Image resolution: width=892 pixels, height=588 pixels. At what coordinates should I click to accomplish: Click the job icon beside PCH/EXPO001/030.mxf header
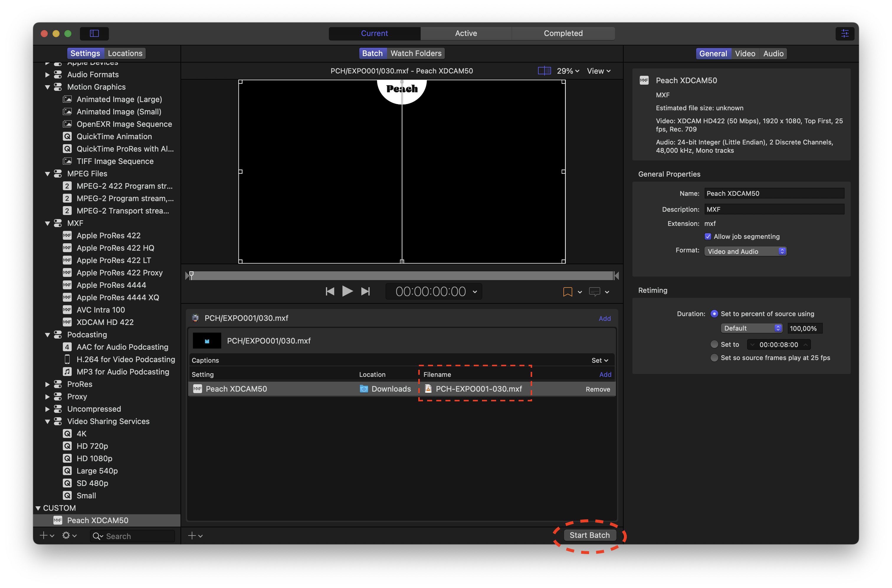pos(195,318)
